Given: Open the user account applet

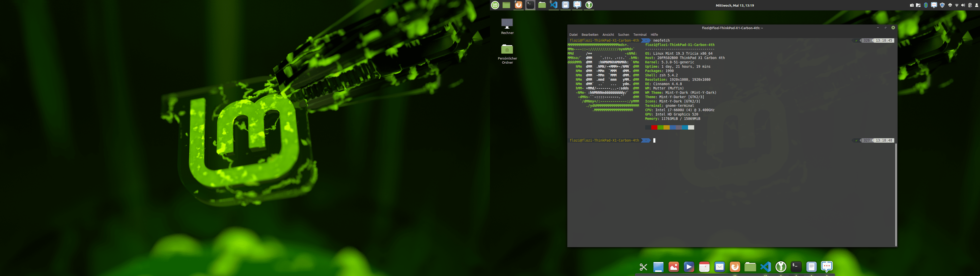Looking at the screenshot, I should pos(977,5).
